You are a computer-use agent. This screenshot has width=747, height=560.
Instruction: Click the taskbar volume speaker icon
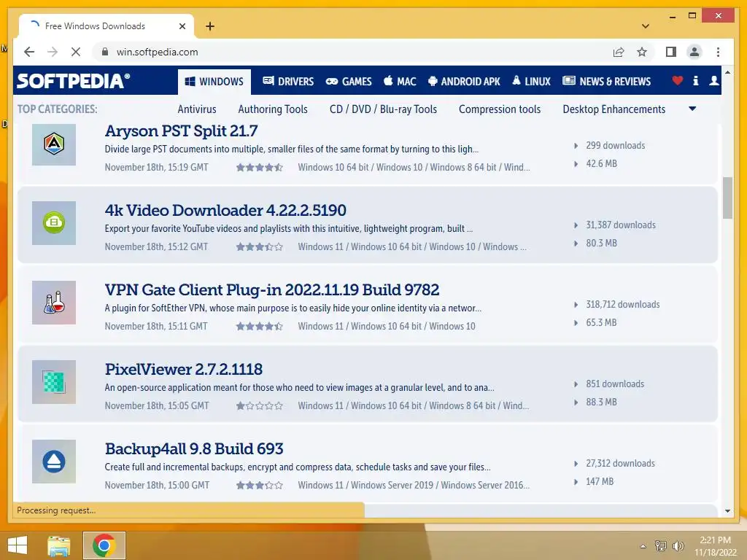click(678, 545)
